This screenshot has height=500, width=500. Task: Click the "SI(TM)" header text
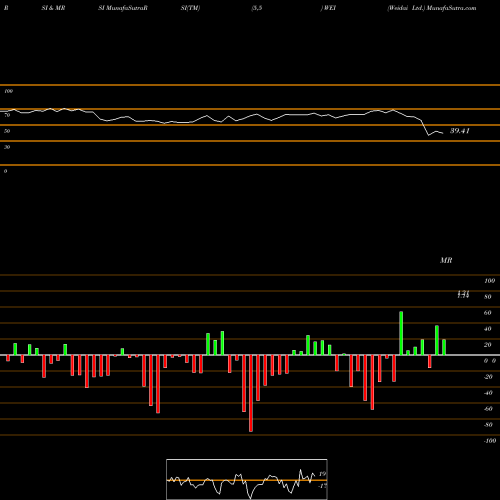pos(190,8)
